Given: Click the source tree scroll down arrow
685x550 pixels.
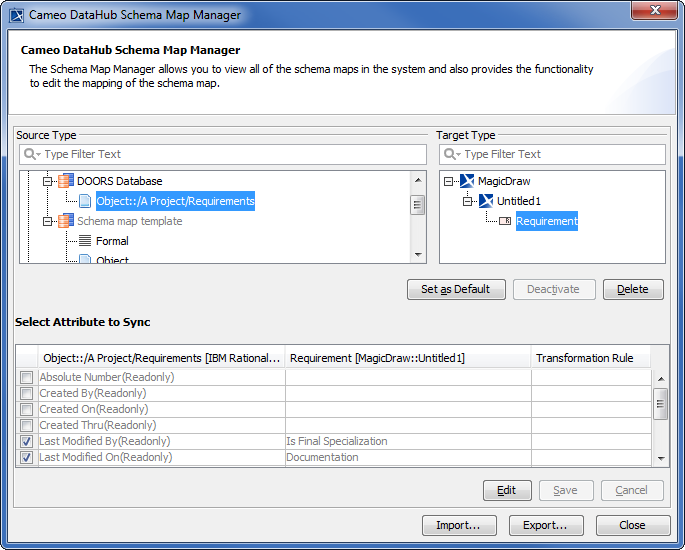Looking at the screenshot, I should point(418,255).
